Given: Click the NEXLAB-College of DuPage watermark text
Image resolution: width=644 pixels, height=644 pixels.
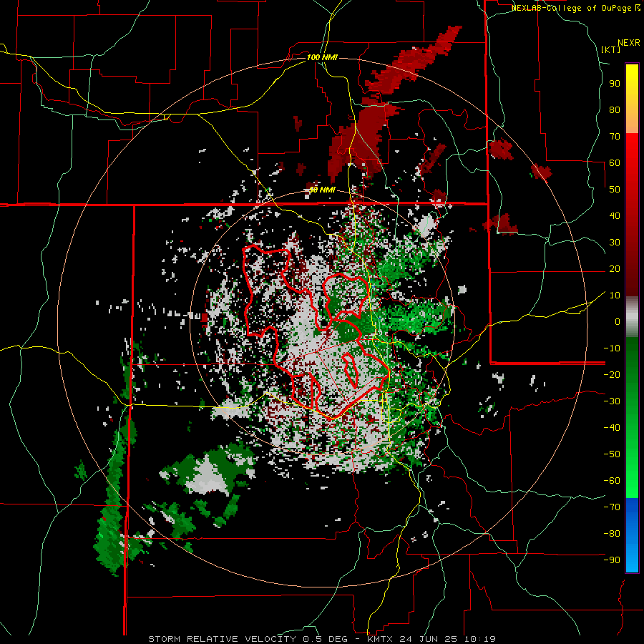Looking at the screenshot, I should coord(575,8).
